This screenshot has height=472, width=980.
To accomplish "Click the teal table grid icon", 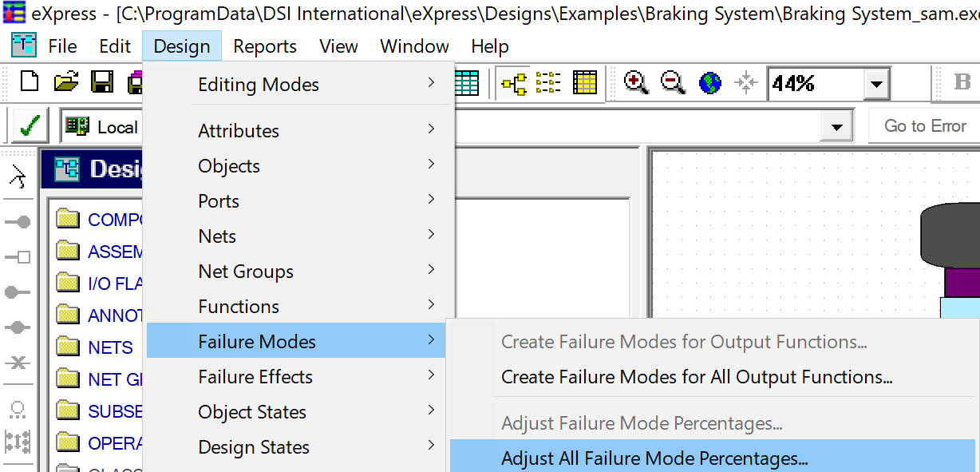I will tap(466, 82).
